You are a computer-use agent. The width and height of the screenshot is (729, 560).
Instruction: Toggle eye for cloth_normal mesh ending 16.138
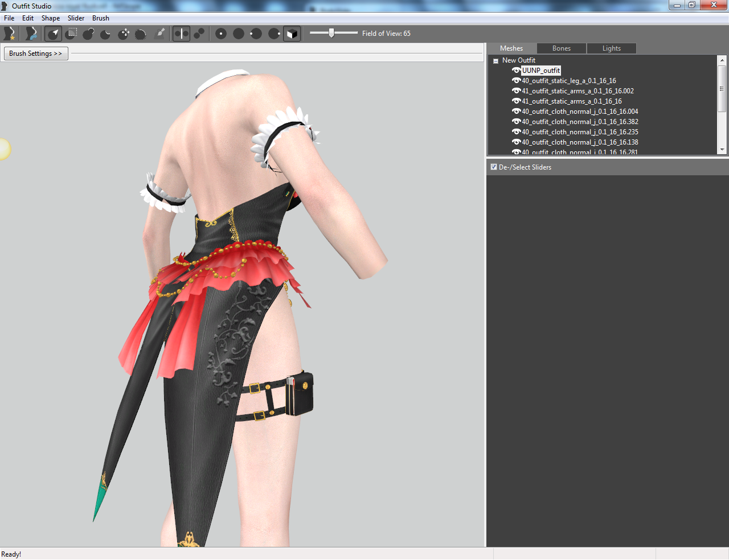tap(516, 142)
